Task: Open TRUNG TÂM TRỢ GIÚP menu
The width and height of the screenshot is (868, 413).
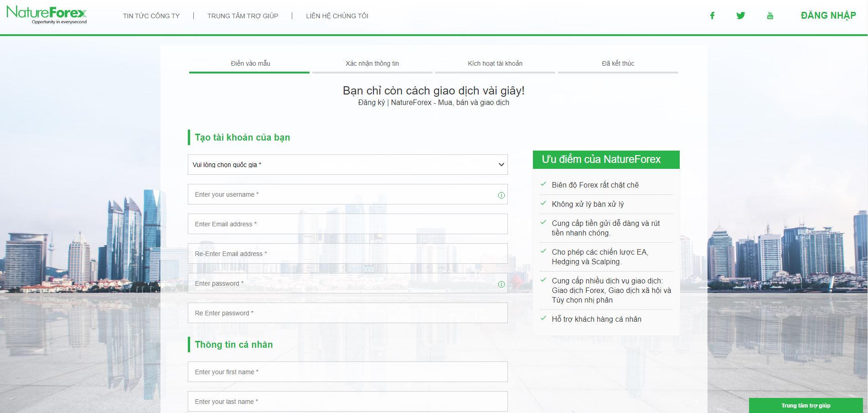Action: pos(243,16)
